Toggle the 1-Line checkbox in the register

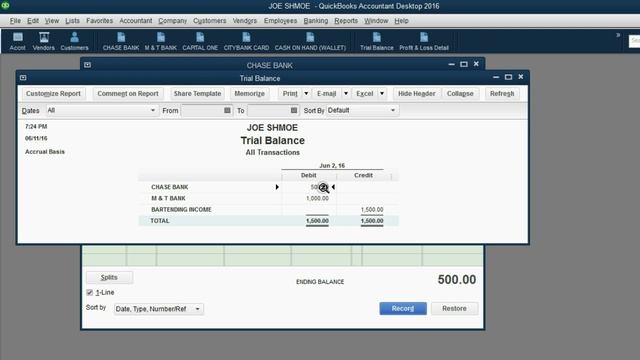[x=90, y=292]
